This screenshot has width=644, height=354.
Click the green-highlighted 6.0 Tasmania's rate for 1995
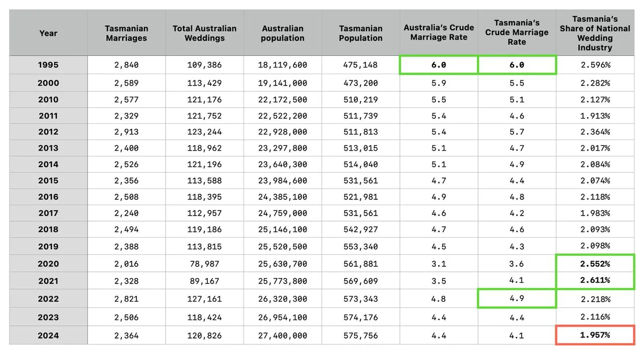tap(517, 64)
